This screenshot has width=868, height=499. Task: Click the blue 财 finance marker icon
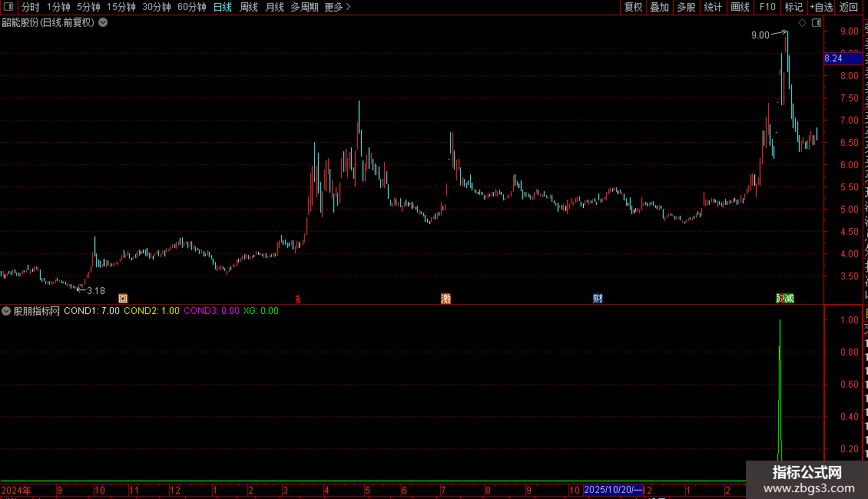point(598,299)
